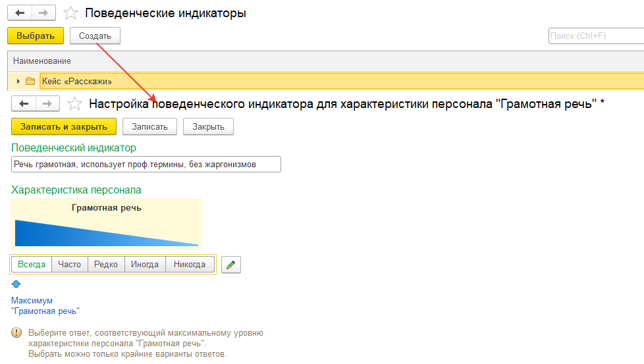Click the Характеристика персонала heading

tap(76, 190)
